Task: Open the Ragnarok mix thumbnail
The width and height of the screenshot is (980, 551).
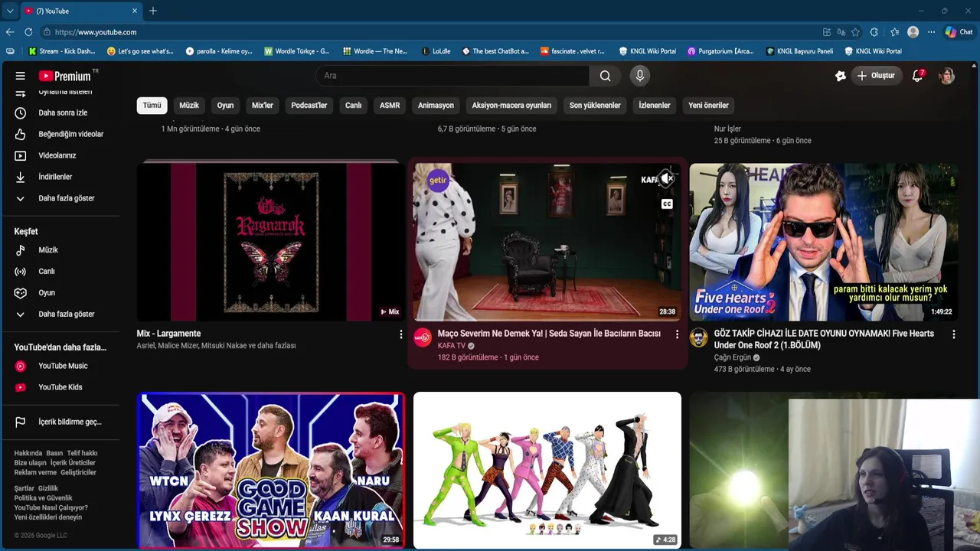Action: 270,242
